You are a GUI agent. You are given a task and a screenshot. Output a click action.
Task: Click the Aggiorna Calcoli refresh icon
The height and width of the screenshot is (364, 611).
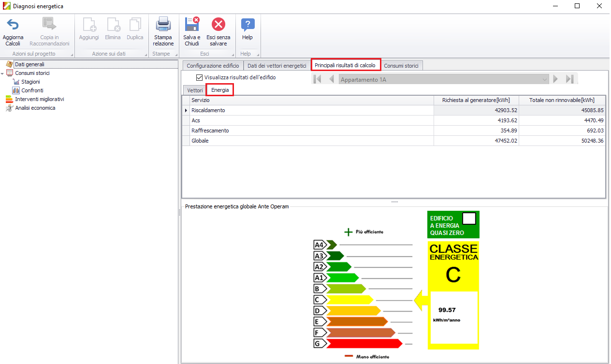[13, 25]
